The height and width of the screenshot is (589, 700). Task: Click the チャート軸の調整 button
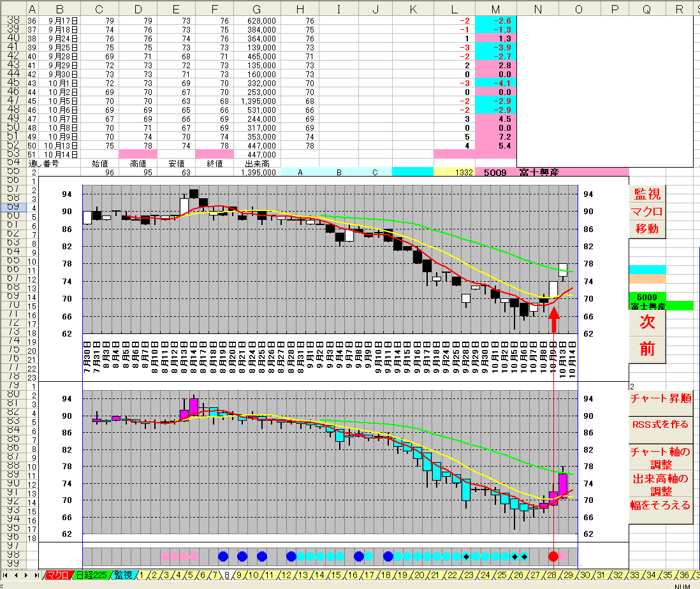click(x=660, y=458)
